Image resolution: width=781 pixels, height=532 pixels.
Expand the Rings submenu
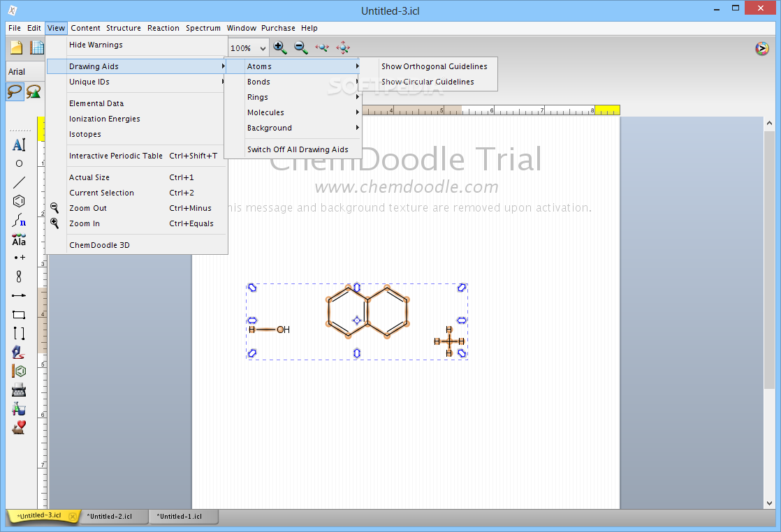[x=293, y=97]
